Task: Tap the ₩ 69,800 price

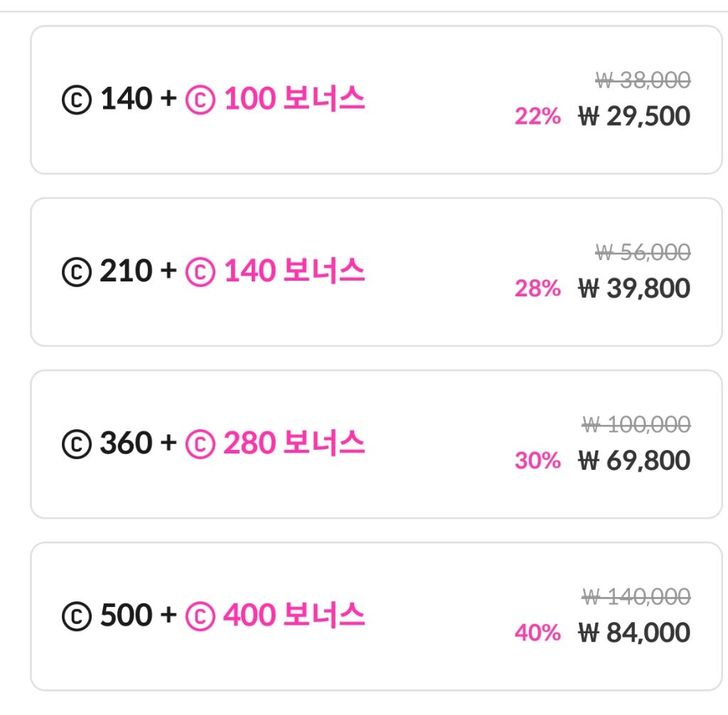Action: point(634,461)
